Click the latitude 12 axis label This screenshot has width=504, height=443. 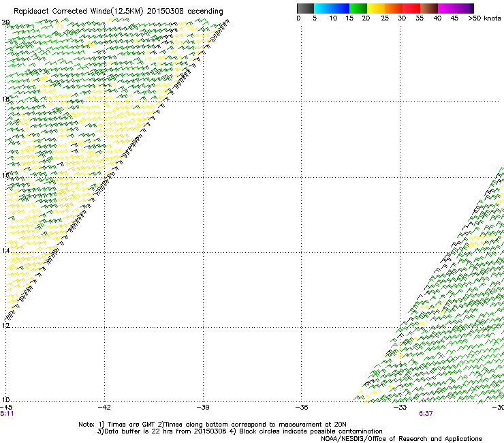5,325
